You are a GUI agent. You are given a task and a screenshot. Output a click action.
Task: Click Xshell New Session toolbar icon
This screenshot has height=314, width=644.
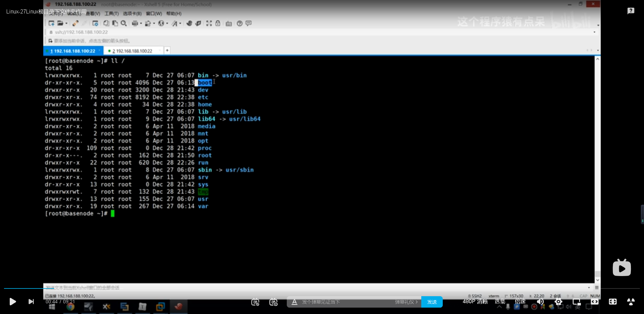[x=51, y=23]
